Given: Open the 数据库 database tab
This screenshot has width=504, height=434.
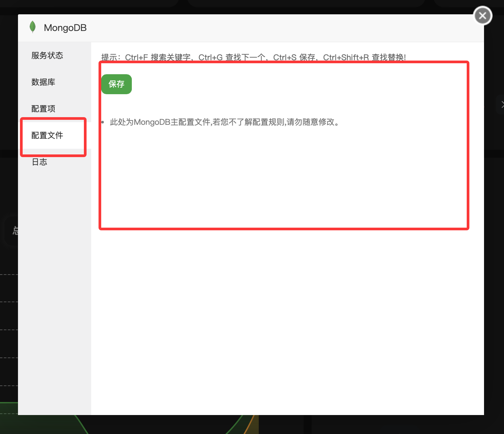Looking at the screenshot, I should click(43, 82).
